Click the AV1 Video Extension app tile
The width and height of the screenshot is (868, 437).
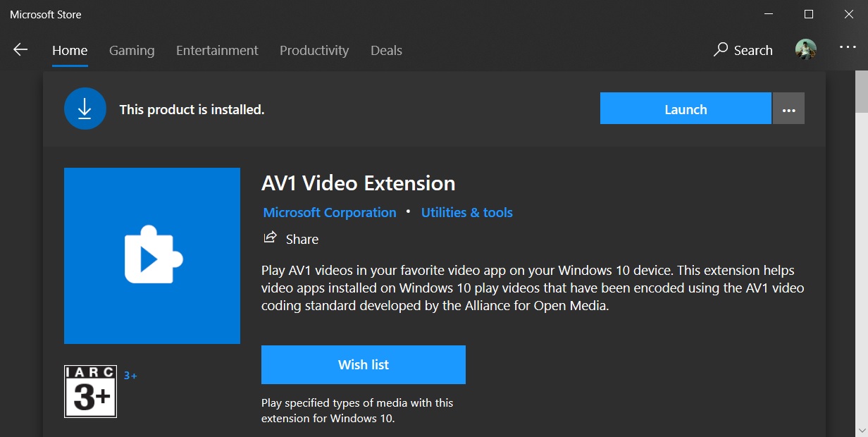152,256
